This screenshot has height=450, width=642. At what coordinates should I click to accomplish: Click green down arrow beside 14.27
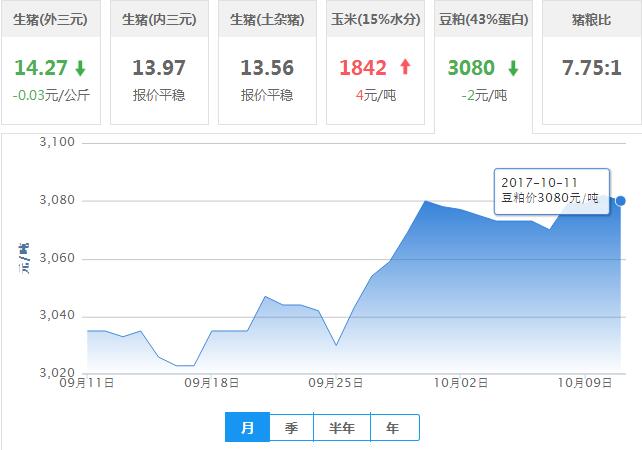pyautogui.click(x=80, y=68)
